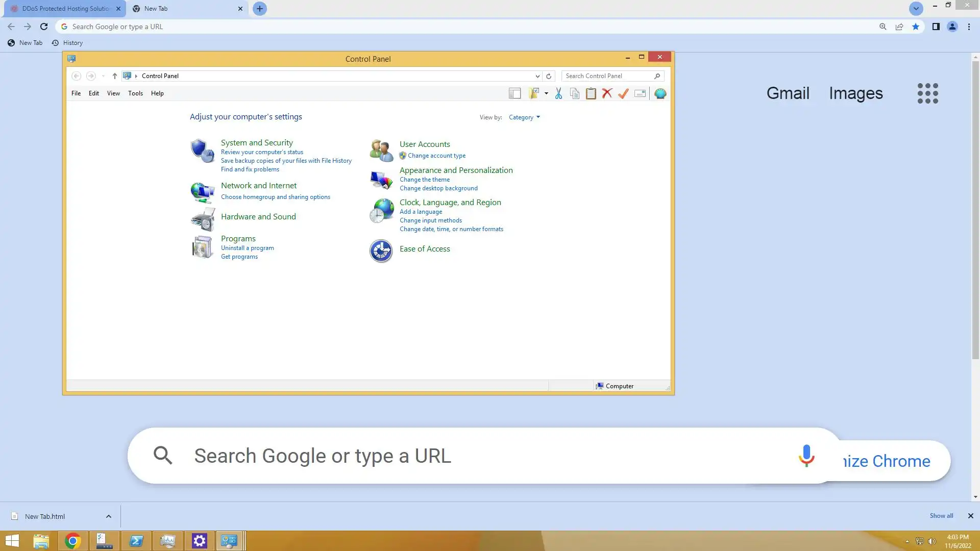The width and height of the screenshot is (980, 551).
Task: Expand the folder options dropdown arrow
Action: pyautogui.click(x=546, y=93)
